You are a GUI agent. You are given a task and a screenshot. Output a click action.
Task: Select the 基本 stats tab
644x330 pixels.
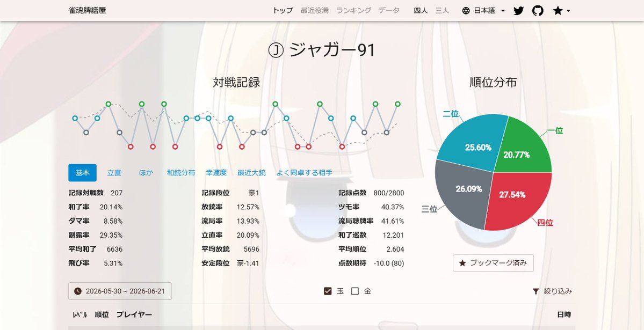point(82,173)
